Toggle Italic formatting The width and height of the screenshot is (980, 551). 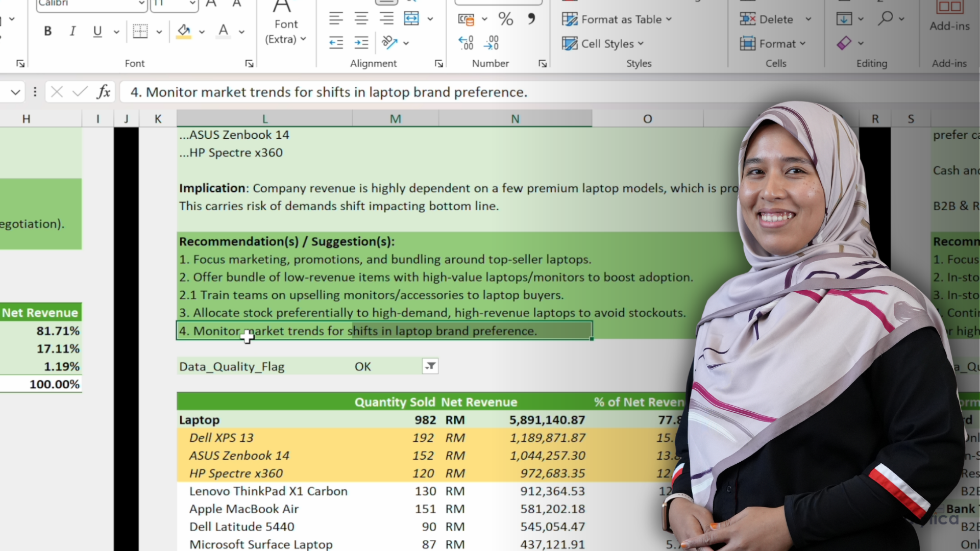(x=72, y=31)
